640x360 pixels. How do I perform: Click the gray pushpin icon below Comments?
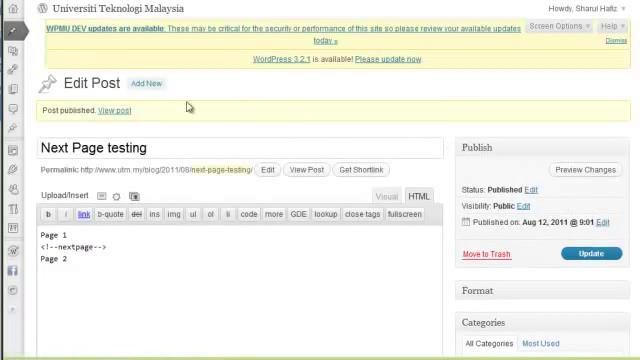point(13,128)
